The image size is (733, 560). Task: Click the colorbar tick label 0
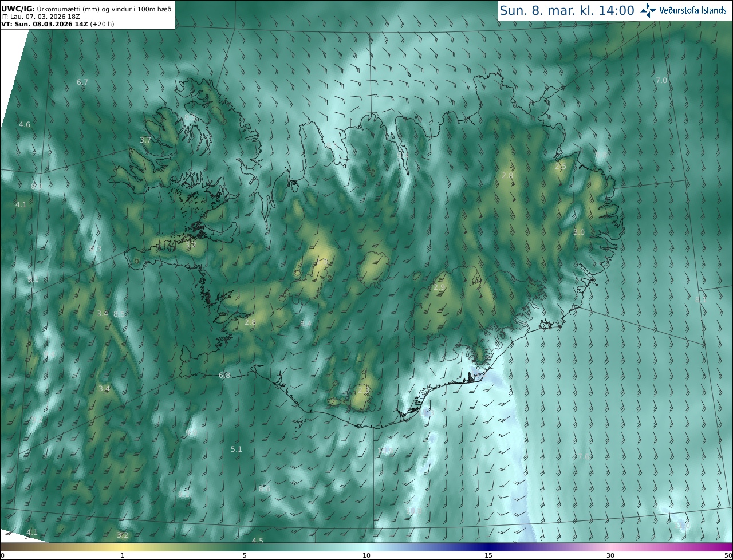coord(2,555)
